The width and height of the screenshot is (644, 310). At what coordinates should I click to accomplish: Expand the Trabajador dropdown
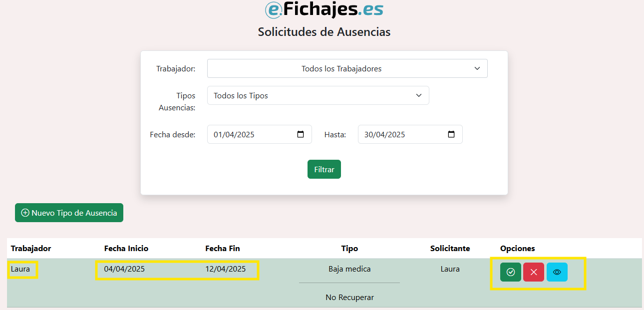(x=347, y=68)
